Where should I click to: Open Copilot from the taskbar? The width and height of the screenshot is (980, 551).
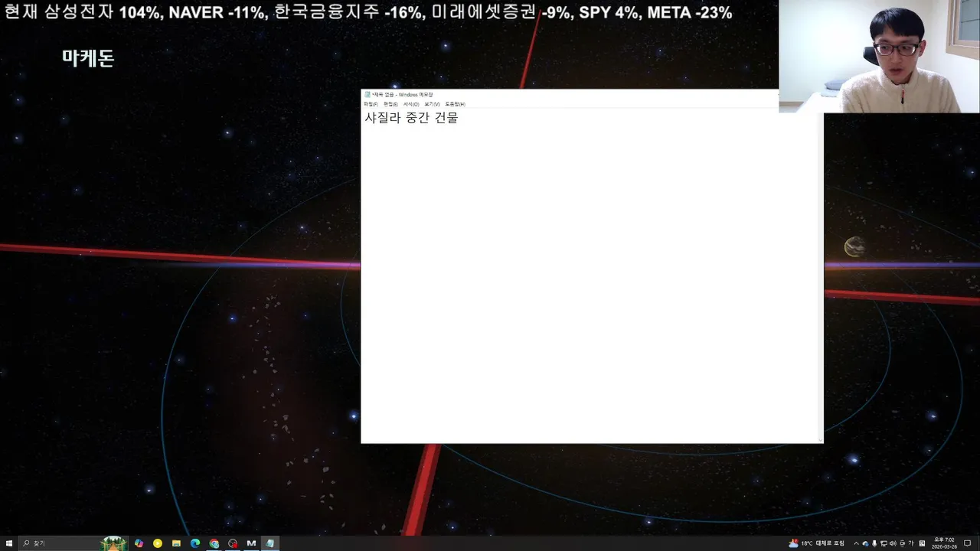click(x=139, y=543)
